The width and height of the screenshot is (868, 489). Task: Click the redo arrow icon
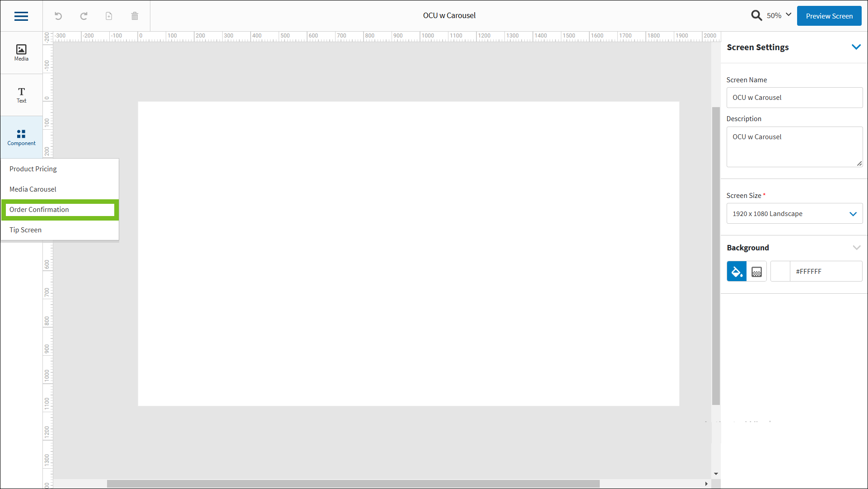click(x=84, y=16)
